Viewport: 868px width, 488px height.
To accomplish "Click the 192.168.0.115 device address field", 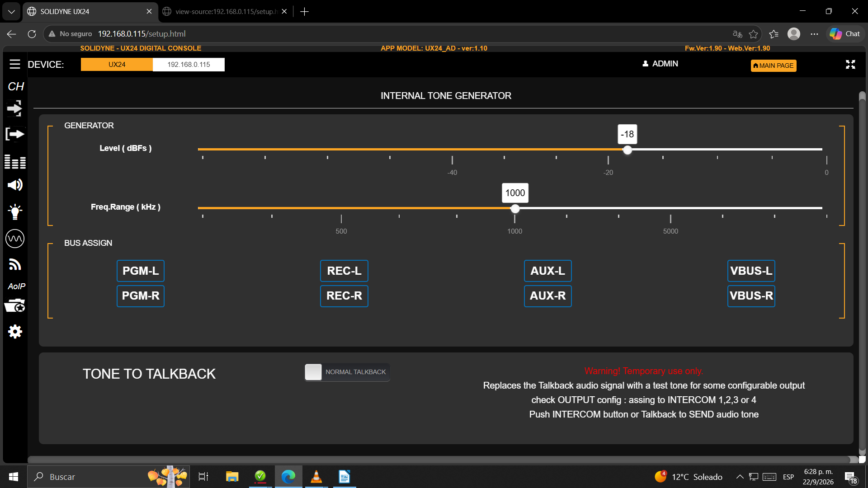I will [189, 65].
